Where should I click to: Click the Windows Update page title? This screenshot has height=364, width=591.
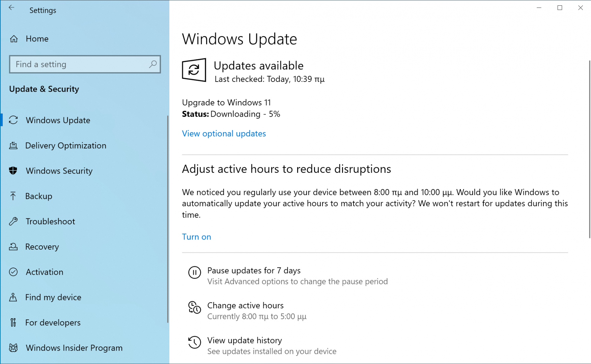240,39
